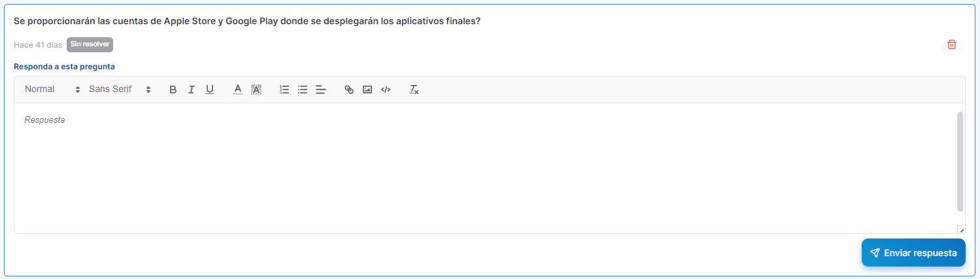
Task: Open the Sans Serif font dropdown
Action: coord(120,90)
